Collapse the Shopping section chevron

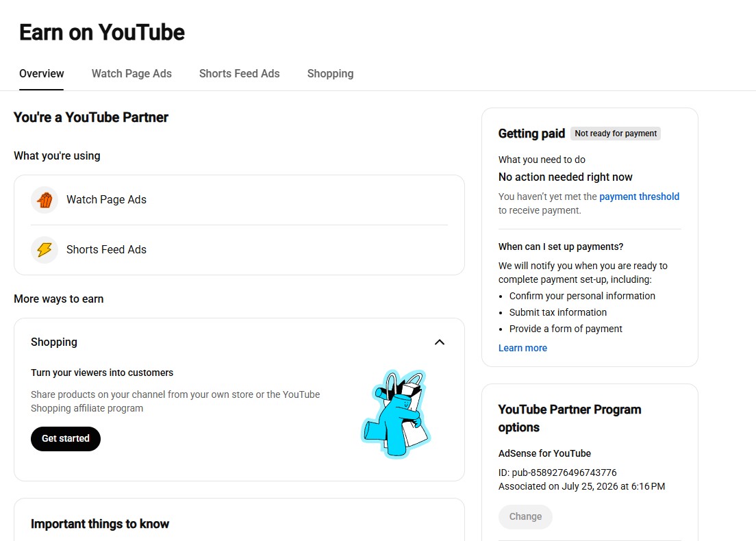(x=439, y=342)
